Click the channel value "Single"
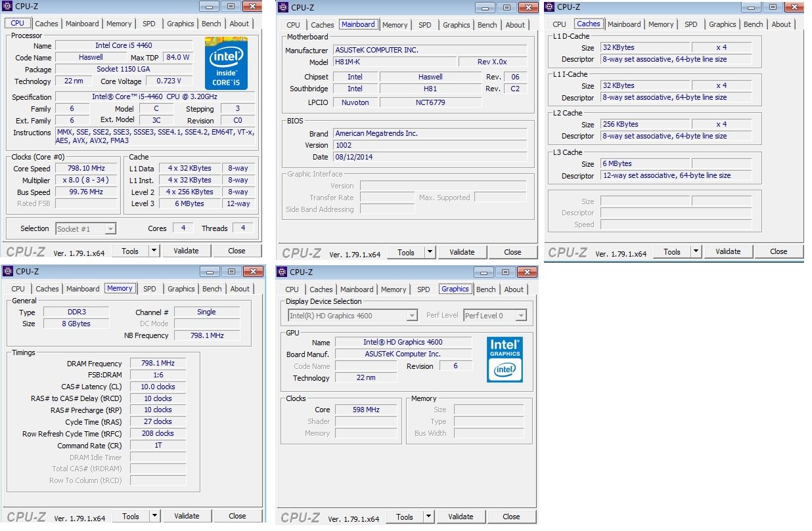812x531 pixels. click(x=206, y=312)
